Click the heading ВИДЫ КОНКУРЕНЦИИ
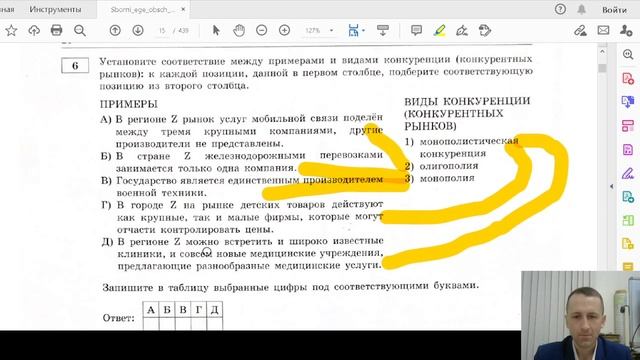Screen dimensions: 640x360 [467, 101]
